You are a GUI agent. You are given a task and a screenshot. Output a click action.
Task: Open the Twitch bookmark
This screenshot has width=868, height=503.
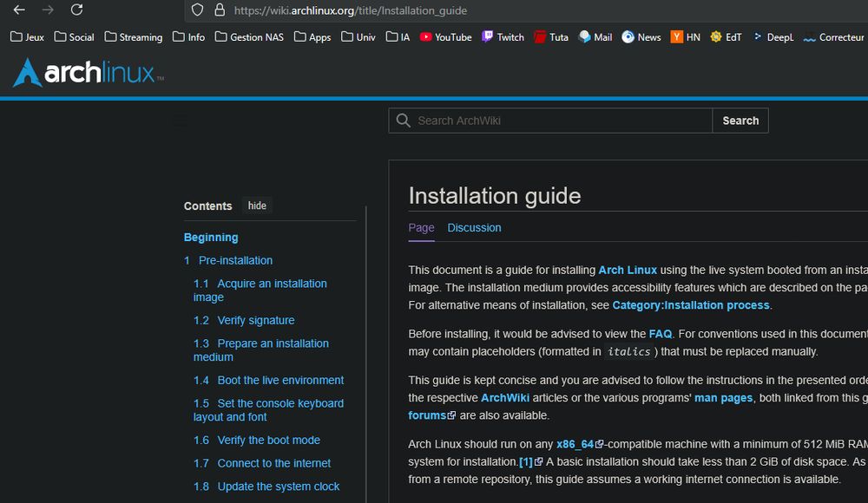point(503,37)
